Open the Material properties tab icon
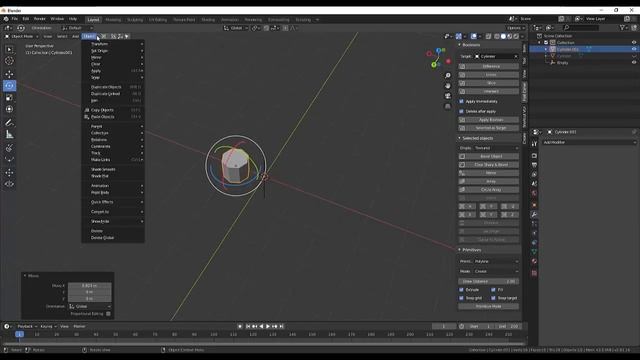The image size is (640, 360). click(534, 261)
